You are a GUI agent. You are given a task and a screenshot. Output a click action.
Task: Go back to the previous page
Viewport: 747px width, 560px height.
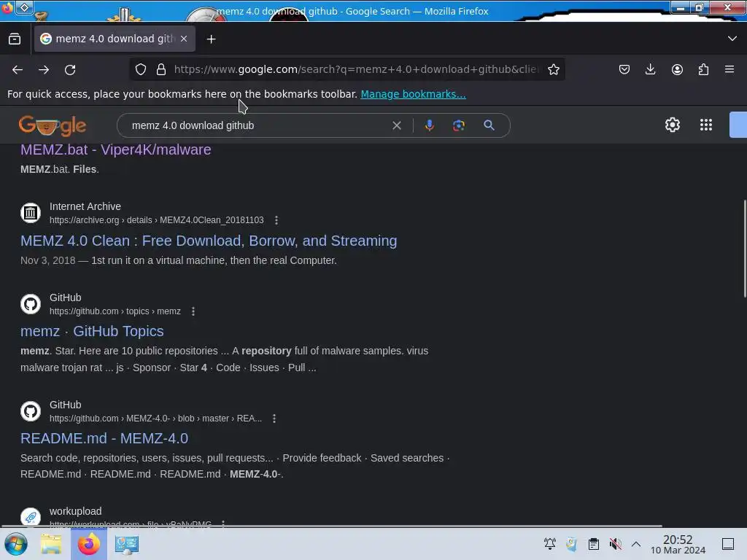pyautogui.click(x=18, y=70)
